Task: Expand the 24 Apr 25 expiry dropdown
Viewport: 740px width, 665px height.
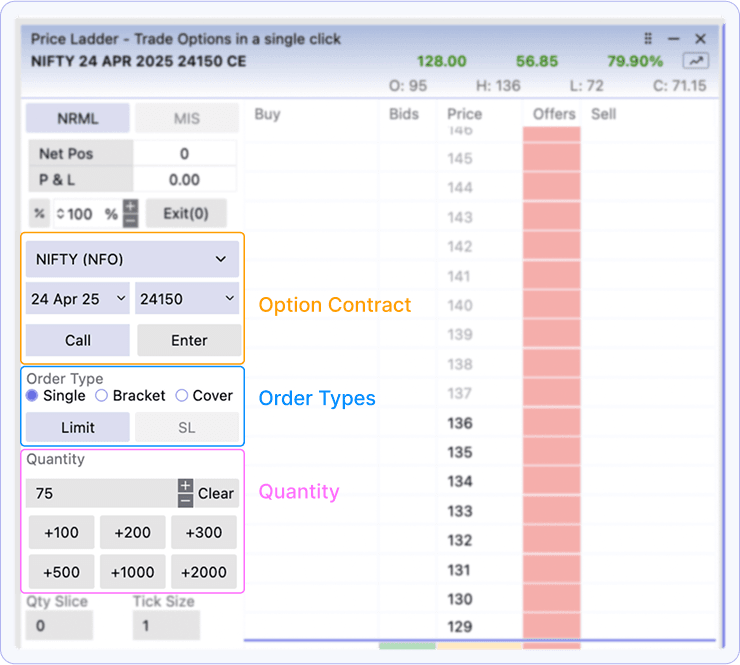Action: pyautogui.click(x=78, y=298)
